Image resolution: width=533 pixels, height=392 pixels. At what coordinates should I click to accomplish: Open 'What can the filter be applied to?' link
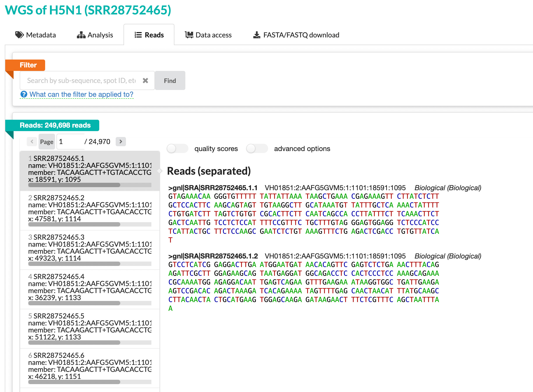81,94
